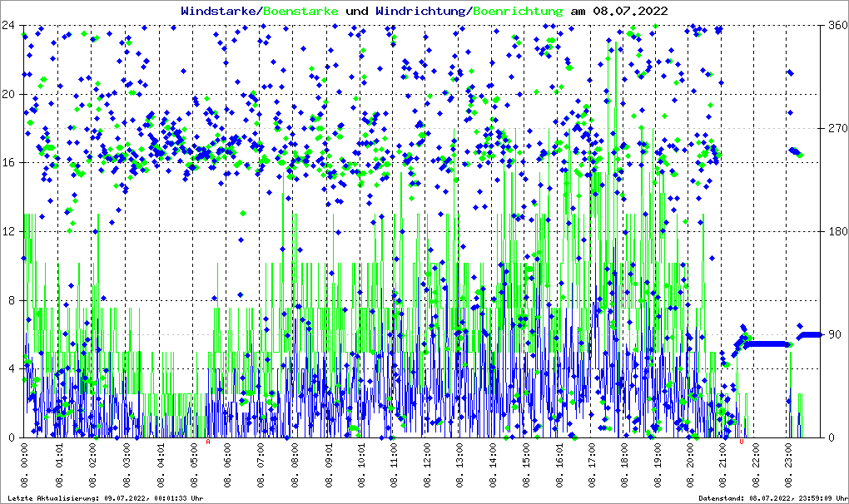This screenshot has height=504, width=849.
Task: Click the 270 label on right direction axis
Action: pos(836,128)
